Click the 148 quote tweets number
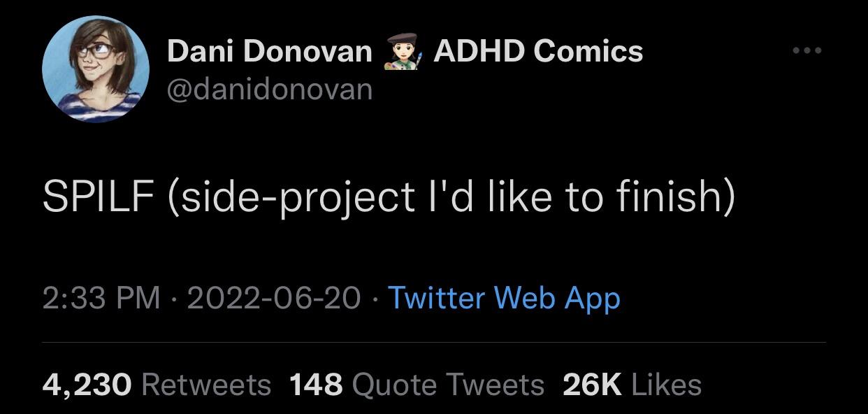The height and width of the screenshot is (414, 868). click(315, 385)
